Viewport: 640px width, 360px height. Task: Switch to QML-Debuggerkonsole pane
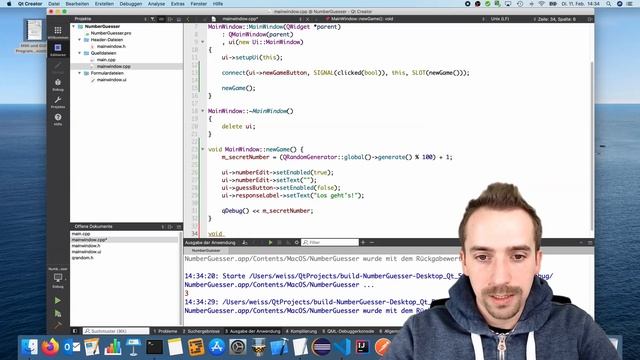click(x=348, y=331)
